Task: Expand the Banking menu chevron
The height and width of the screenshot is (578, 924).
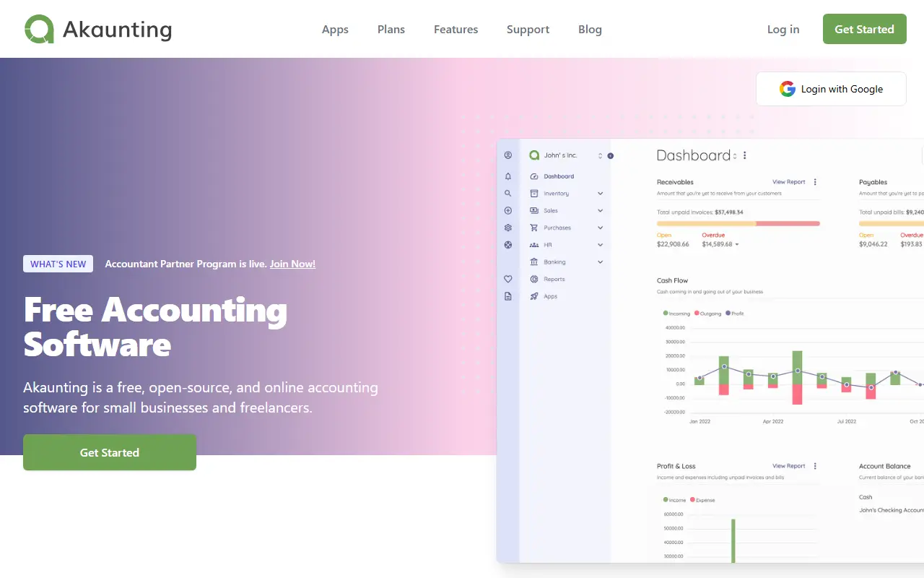Action: tap(600, 262)
